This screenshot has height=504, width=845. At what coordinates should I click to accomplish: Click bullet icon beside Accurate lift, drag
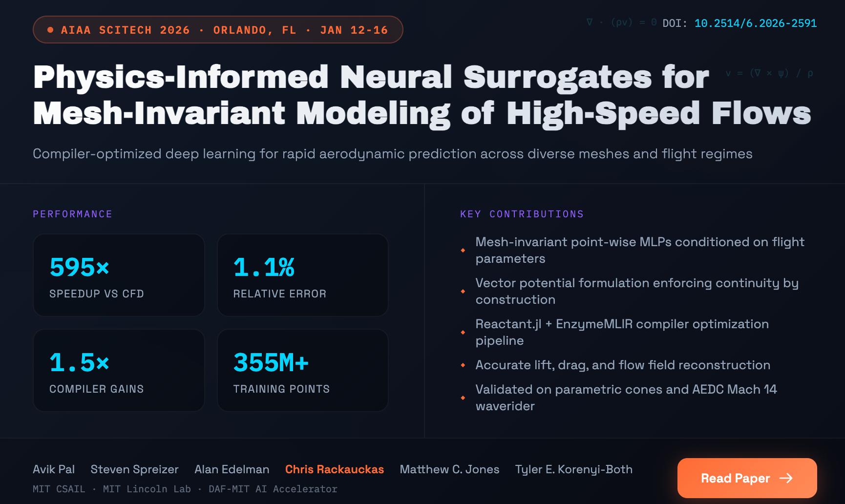pos(463,365)
